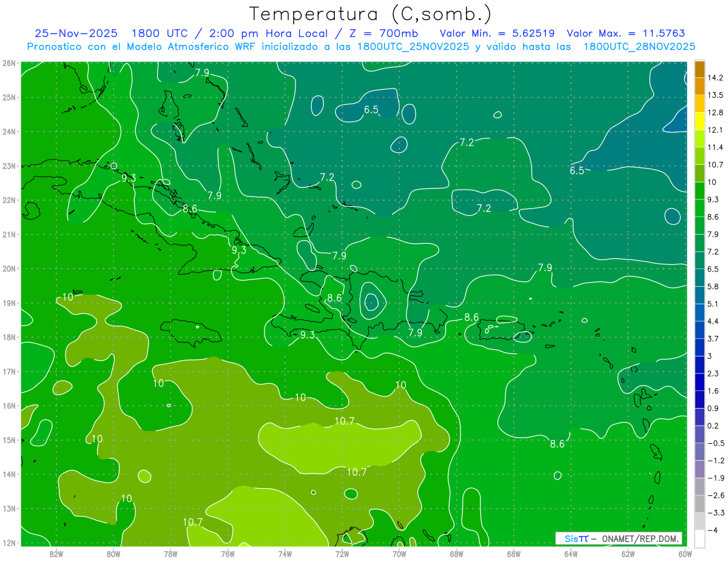The image size is (728, 562).
Task: Click the '14.2' color scale label
Action: point(716,78)
